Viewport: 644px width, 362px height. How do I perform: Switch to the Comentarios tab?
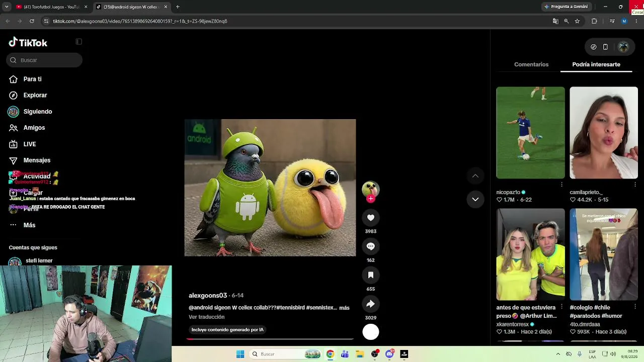click(x=531, y=64)
